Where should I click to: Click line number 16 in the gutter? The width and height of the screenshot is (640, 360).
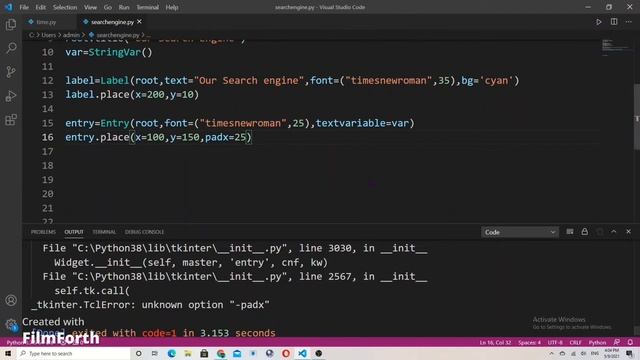(47, 137)
